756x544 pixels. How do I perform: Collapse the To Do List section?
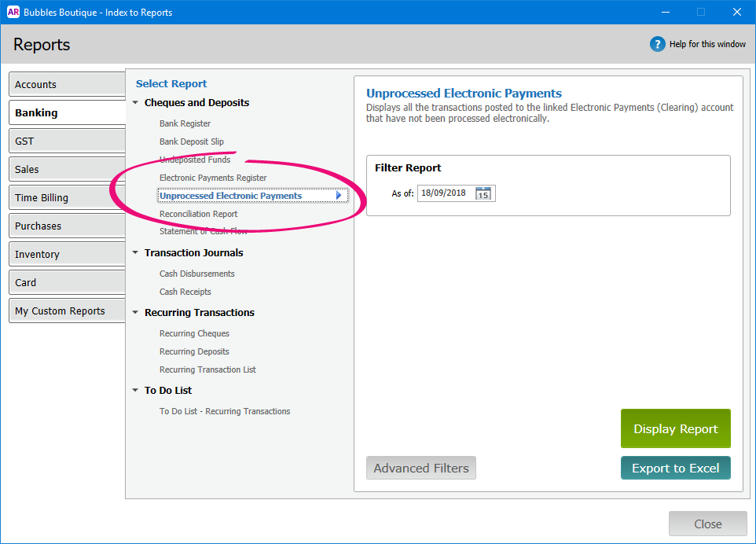point(136,391)
